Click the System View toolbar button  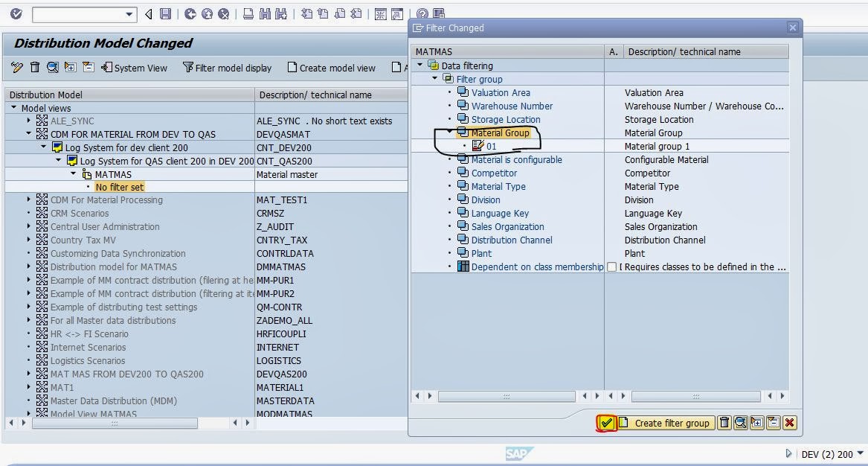coord(135,68)
